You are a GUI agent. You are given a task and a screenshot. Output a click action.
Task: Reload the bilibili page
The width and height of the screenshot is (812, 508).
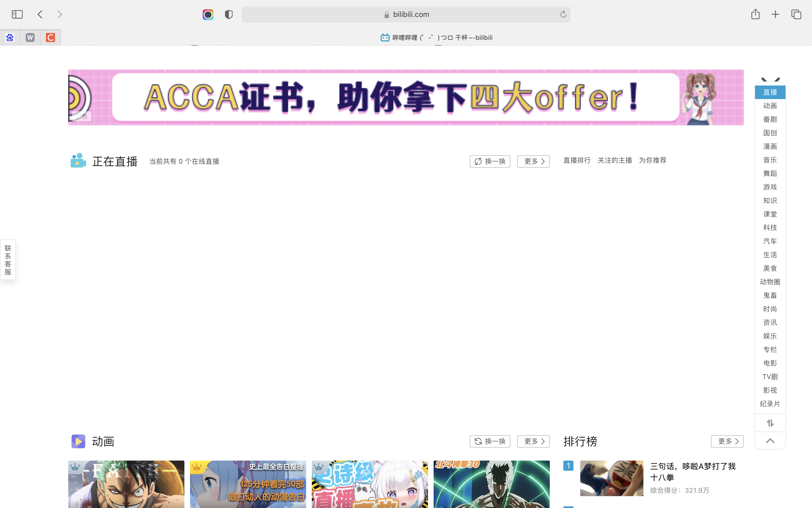point(563,14)
